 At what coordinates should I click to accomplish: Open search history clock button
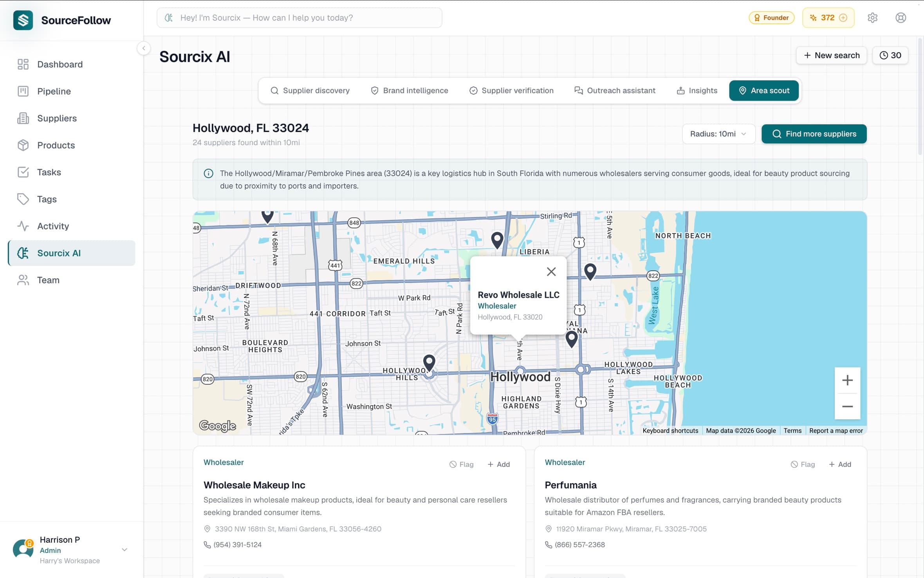click(x=890, y=55)
